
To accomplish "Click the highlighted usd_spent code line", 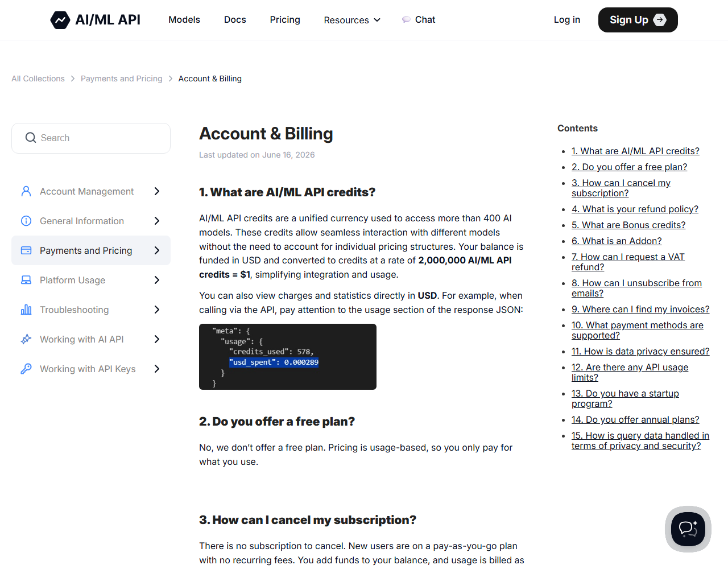I will (274, 362).
